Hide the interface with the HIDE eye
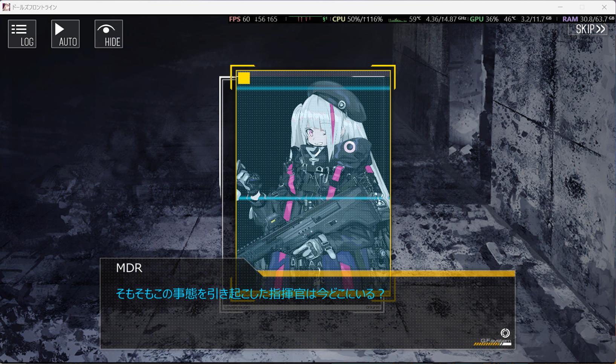 click(x=109, y=34)
